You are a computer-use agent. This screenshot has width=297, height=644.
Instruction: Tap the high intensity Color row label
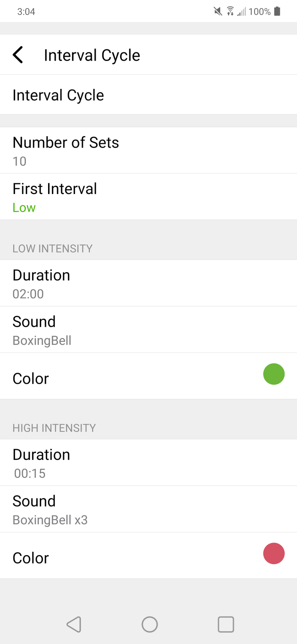click(31, 558)
